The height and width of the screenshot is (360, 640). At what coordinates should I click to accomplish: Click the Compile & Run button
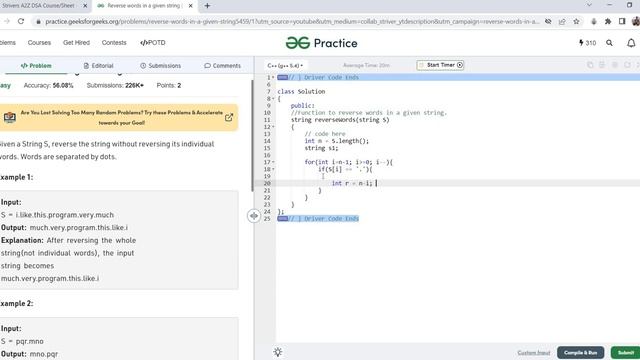[580, 353]
